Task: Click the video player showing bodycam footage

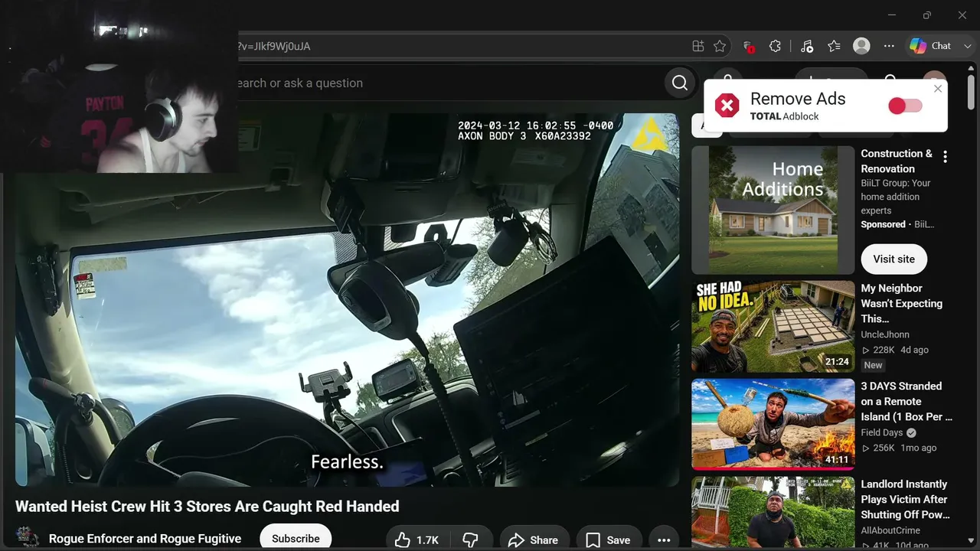Action: 347,300
